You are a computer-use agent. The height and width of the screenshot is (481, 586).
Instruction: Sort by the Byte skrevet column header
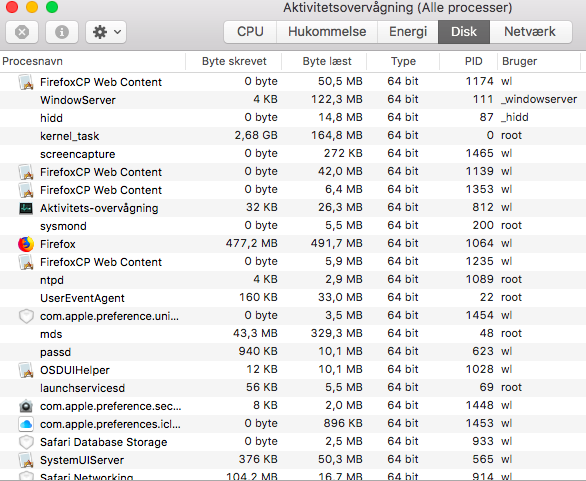(234, 61)
